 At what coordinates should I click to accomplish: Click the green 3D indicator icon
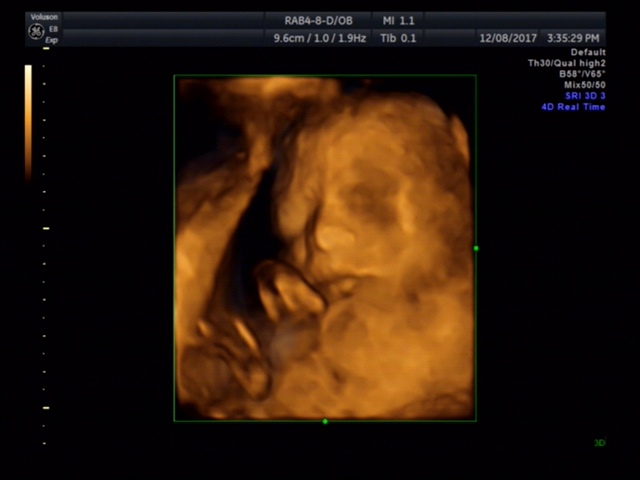pos(600,442)
